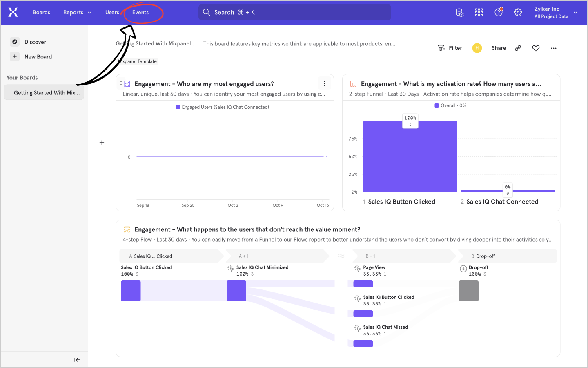Image resolution: width=588 pixels, height=368 pixels.
Task: Focus the Search field
Action: point(295,12)
